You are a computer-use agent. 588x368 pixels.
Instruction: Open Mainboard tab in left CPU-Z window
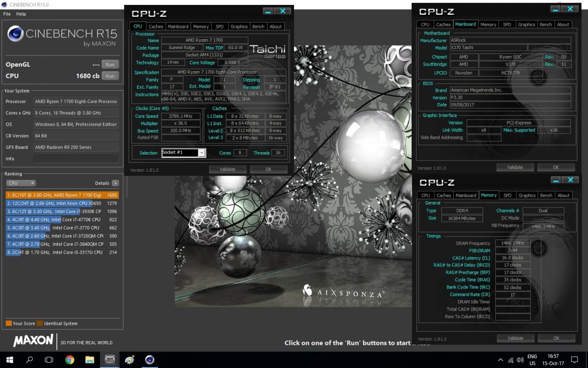click(x=178, y=26)
